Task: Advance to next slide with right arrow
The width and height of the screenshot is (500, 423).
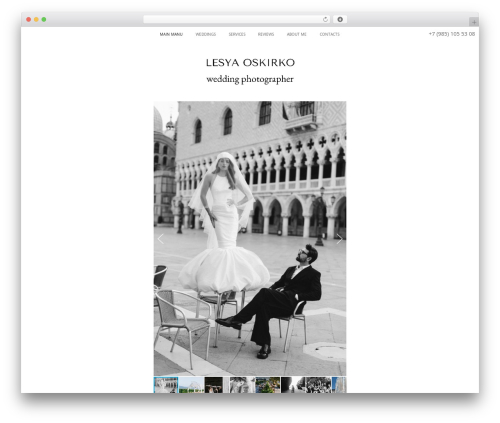Action: [x=339, y=239]
